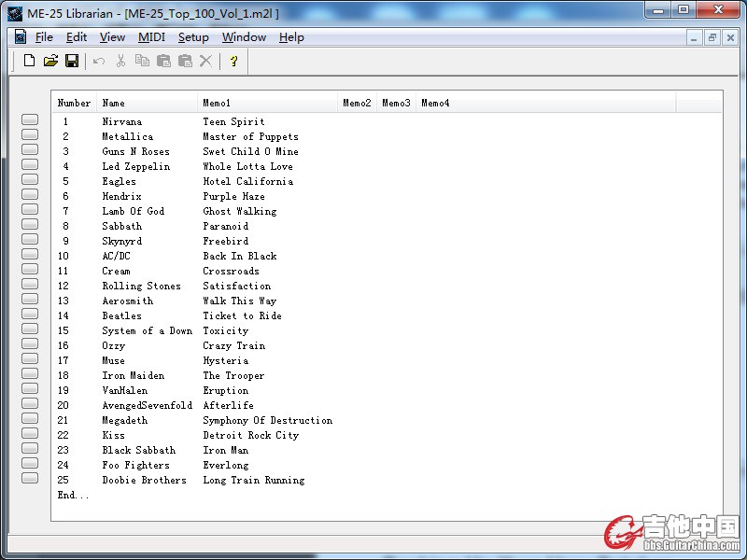Image resolution: width=747 pixels, height=560 pixels.
Task: Click the Memo1 column header
Action: pyautogui.click(x=267, y=103)
